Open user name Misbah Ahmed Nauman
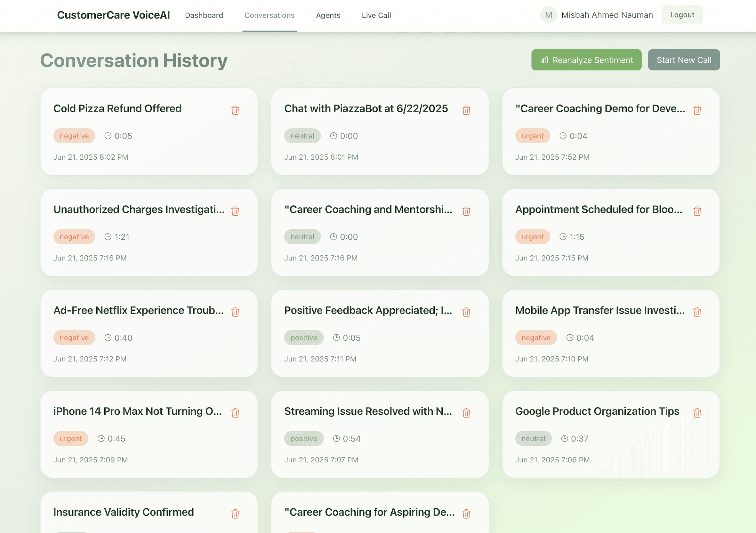The width and height of the screenshot is (756, 533). coord(607,15)
